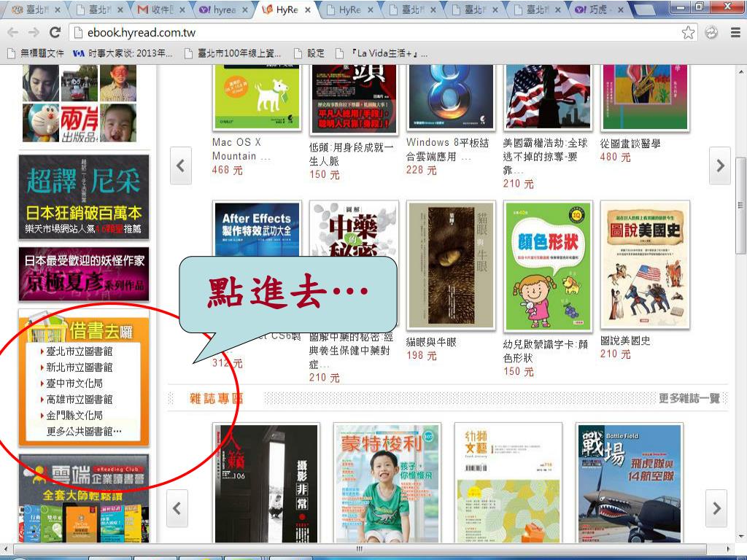The image size is (747, 560).
Task: Open the 新北市立圖書館 library link
Action: (x=79, y=367)
